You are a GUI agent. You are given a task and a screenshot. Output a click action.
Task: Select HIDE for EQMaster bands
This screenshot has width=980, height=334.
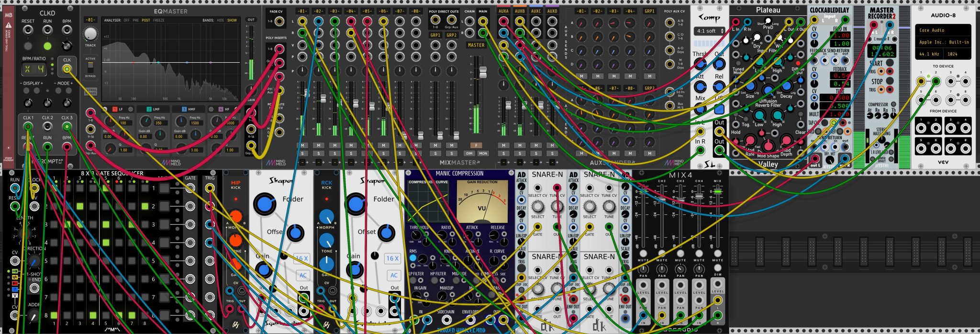click(x=221, y=21)
